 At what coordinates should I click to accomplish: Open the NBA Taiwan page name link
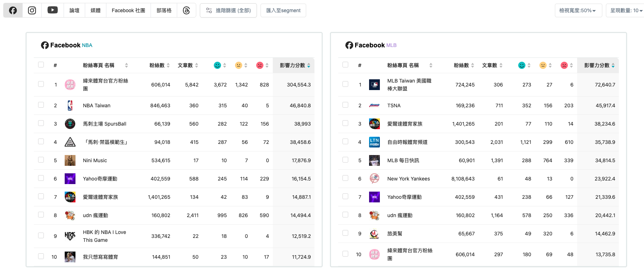click(x=97, y=105)
